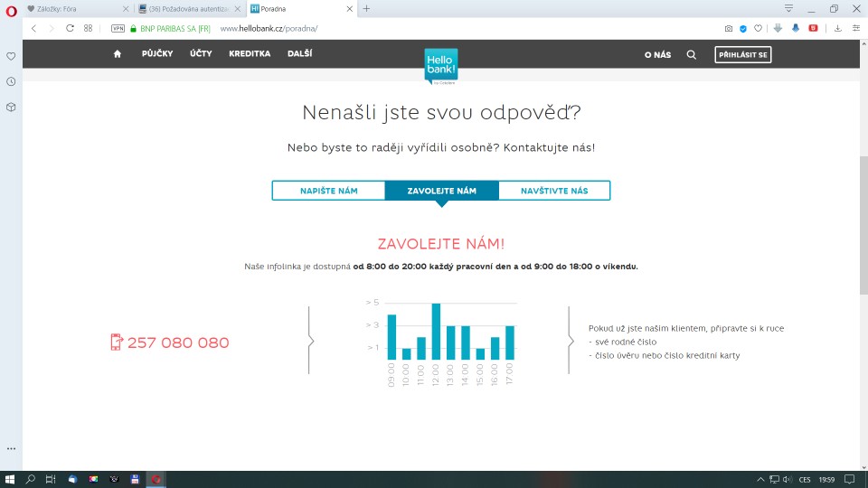
Task: Click the 12:00 bar in the chart
Action: (x=436, y=332)
